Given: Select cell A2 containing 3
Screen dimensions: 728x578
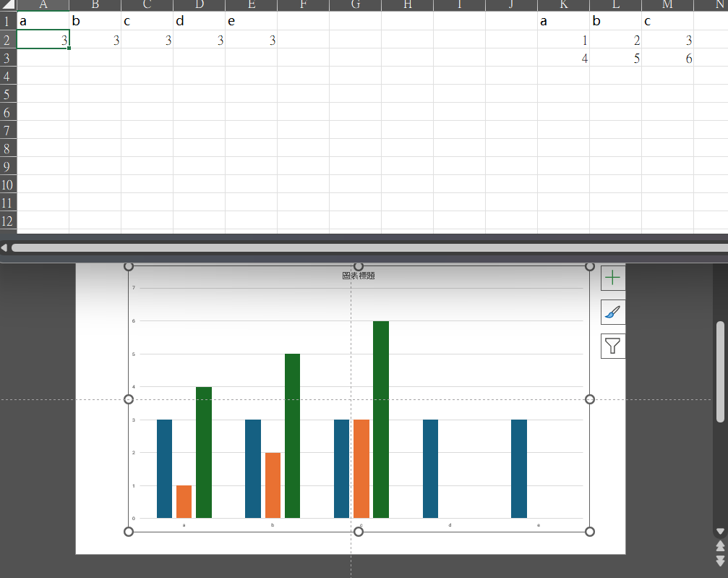Looking at the screenshot, I should (x=43, y=41).
